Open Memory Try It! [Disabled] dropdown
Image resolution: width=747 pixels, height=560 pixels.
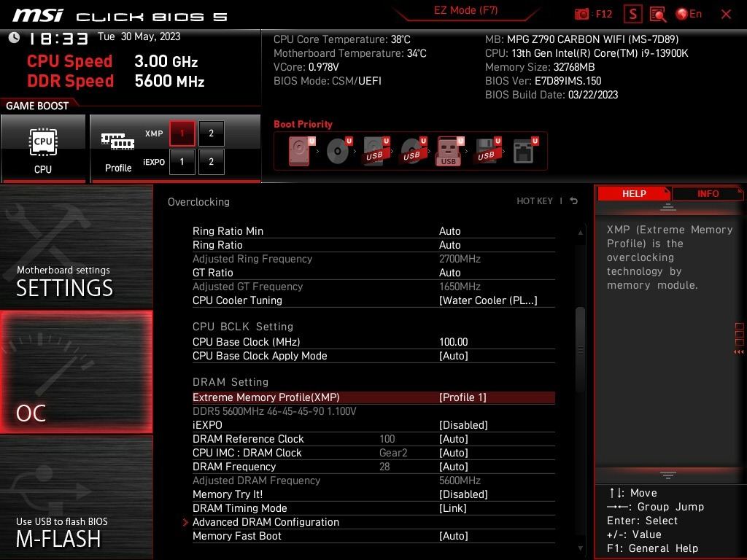[463, 494]
